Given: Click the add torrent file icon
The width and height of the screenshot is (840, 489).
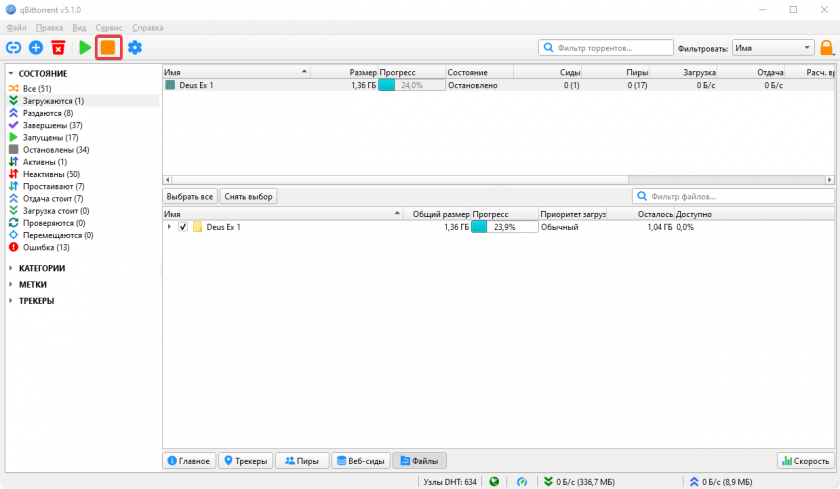Looking at the screenshot, I should coord(36,47).
